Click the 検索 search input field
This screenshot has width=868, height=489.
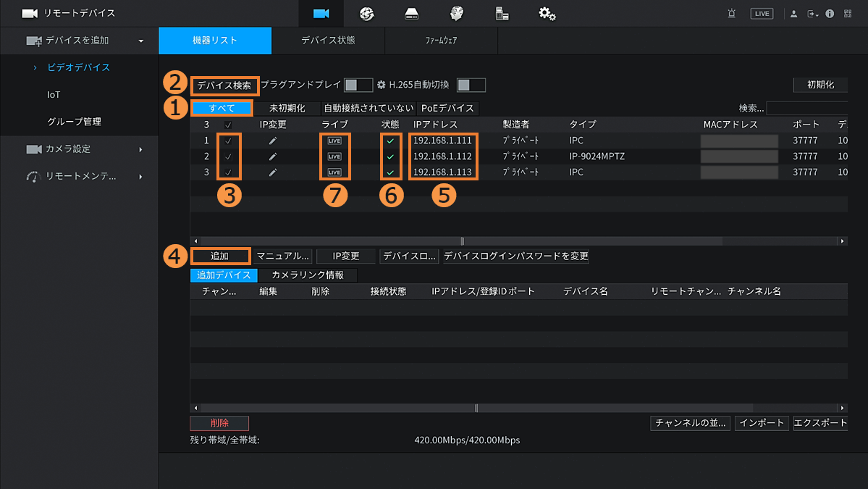[806, 109]
